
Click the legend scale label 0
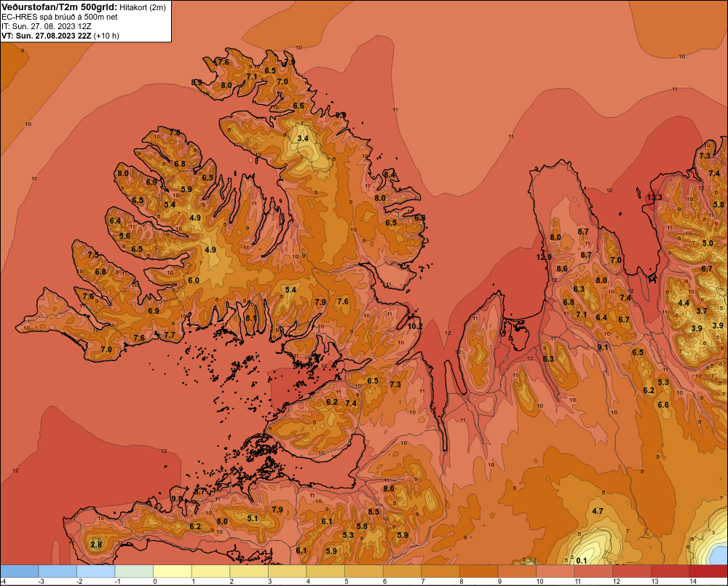click(x=155, y=582)
